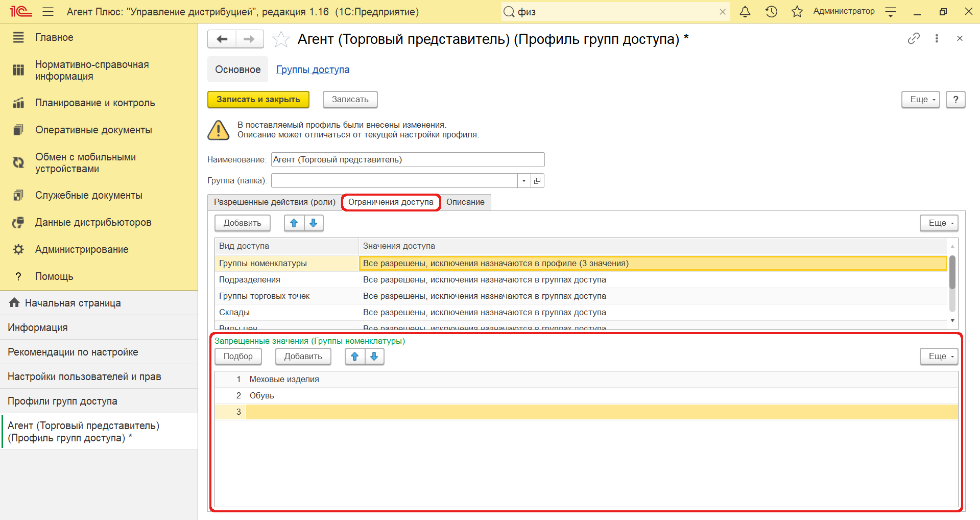Expand the Группа (папка) dropdown

[x=524, y=181]
